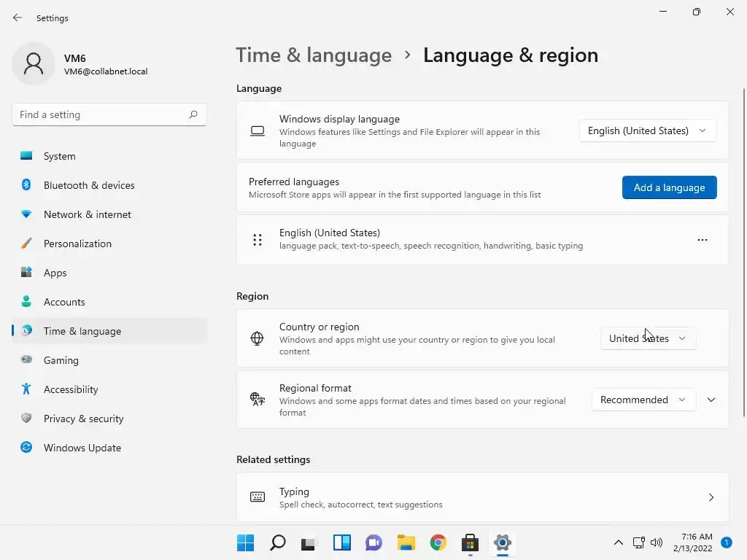Go to Bluetooth & devices settings
This screenshot has height=560, width=747.
tap(109, 184)
